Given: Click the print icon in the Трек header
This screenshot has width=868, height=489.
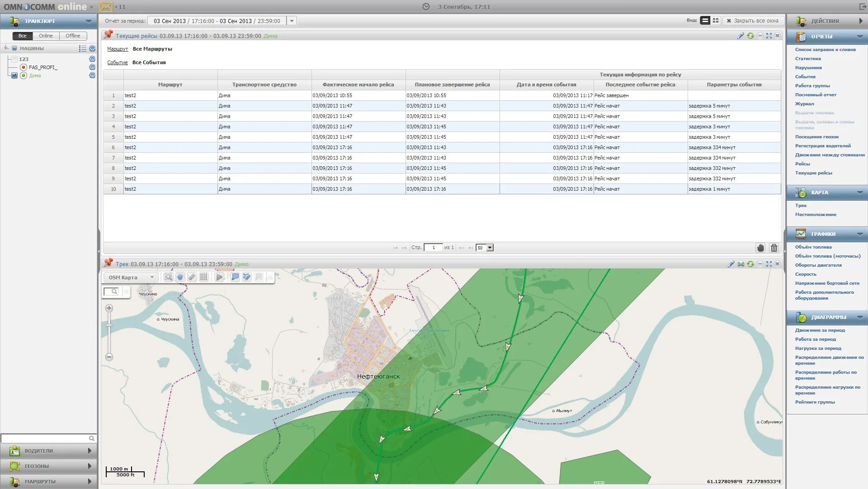Looking at the screenshot, I should pos(741,264).
